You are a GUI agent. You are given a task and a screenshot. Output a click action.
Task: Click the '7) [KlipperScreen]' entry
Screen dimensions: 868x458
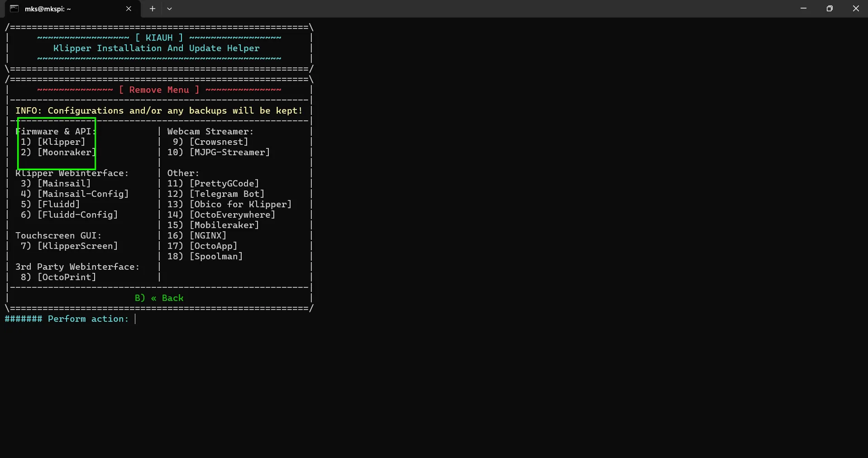click(69, 246)
